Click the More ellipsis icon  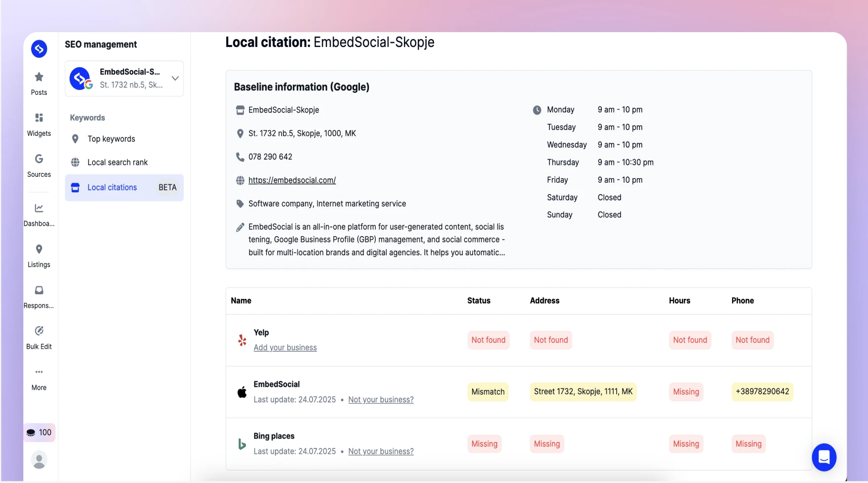(x=39, y=372)
